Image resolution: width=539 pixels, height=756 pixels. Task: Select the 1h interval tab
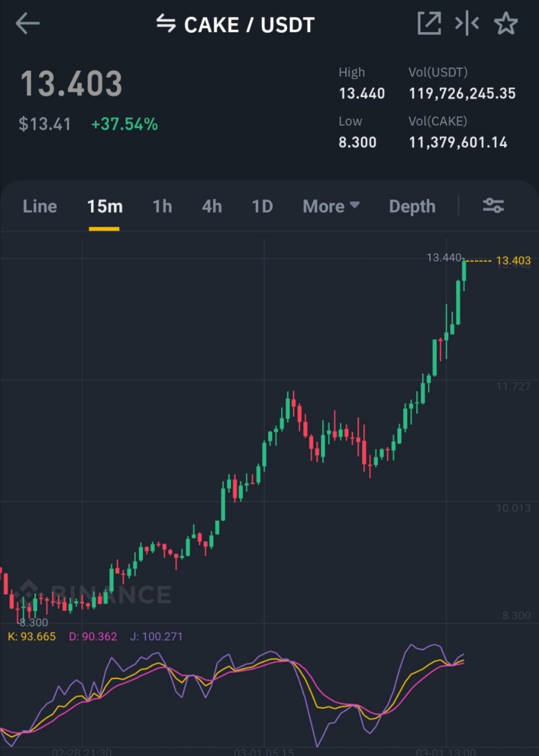click(x=162, y=206)
